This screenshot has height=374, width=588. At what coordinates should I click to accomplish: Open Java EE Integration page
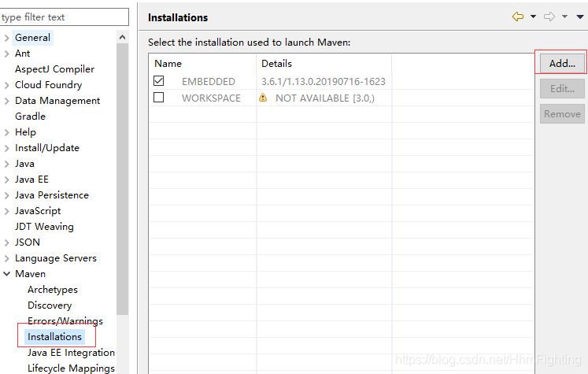coord(71,353)
